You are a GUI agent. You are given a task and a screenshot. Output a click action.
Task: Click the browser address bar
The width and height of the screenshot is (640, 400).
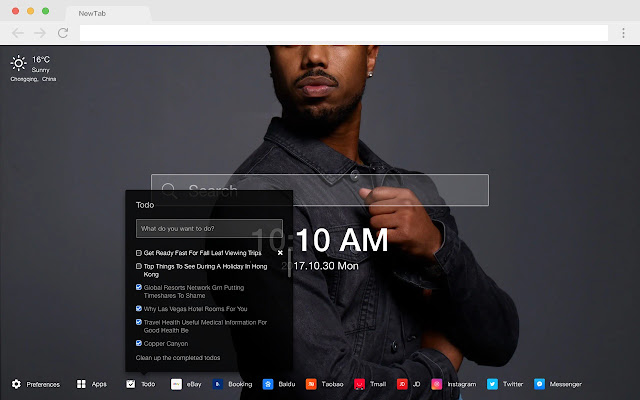(x=344, y=33)
